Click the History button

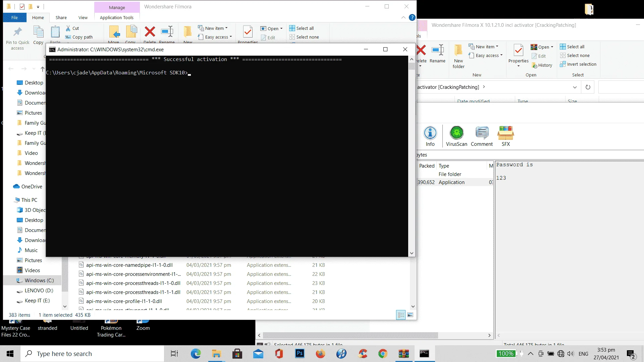pos(542,65)
